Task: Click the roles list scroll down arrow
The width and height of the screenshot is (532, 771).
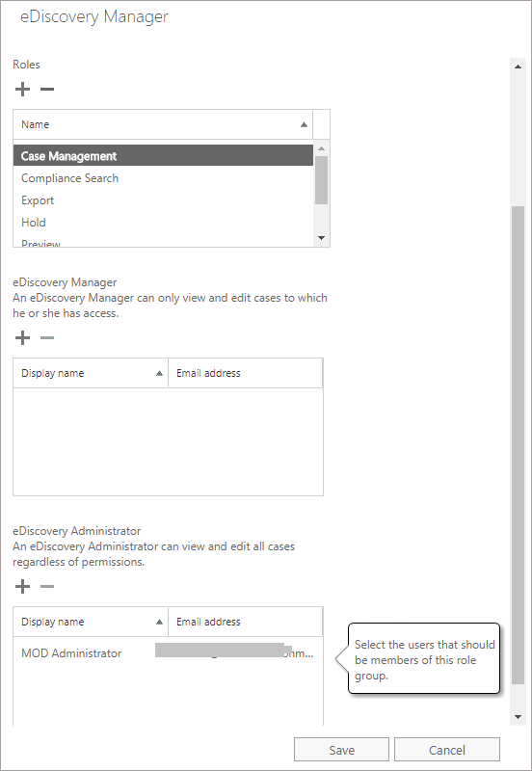Action: (322, 238)
